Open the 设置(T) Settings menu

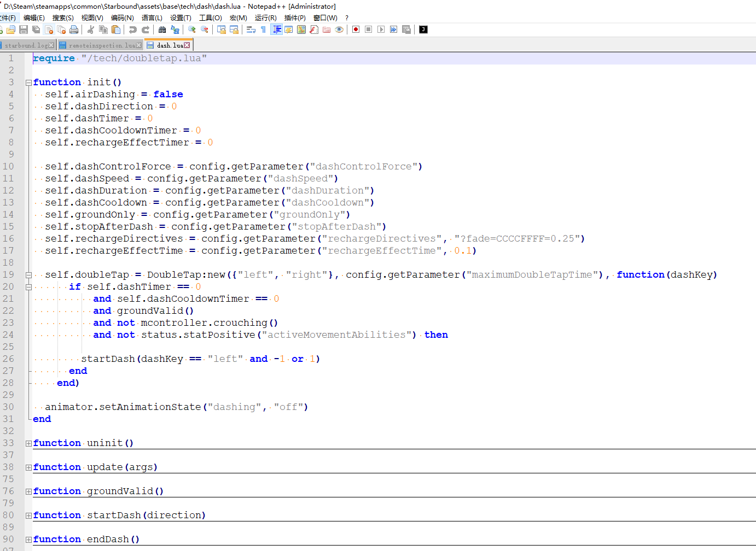pyautogui.click(x=181, y=18)
